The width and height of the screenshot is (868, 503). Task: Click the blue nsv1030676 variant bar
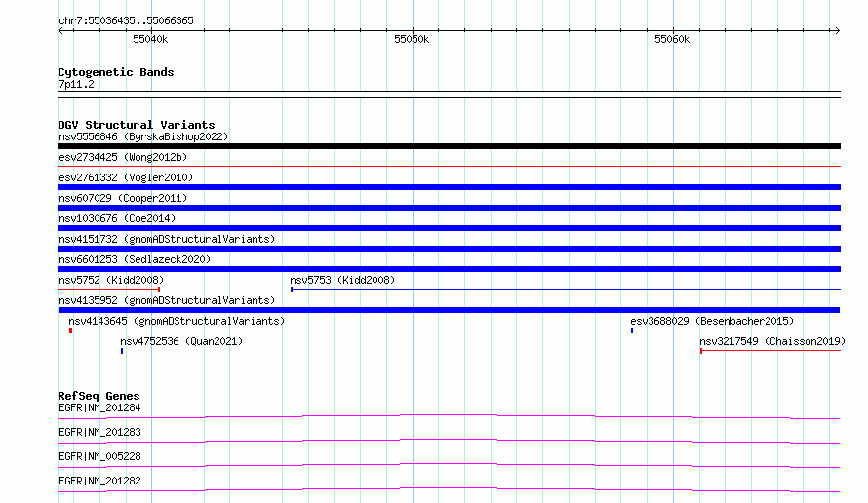pos(449,228)
